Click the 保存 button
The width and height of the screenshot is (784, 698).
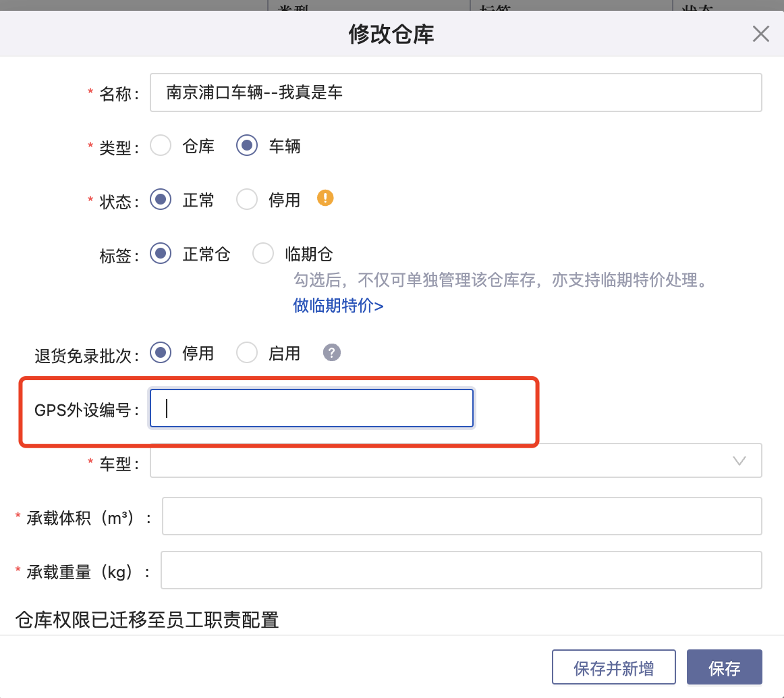pyautogui.click(x=724, y=668)
